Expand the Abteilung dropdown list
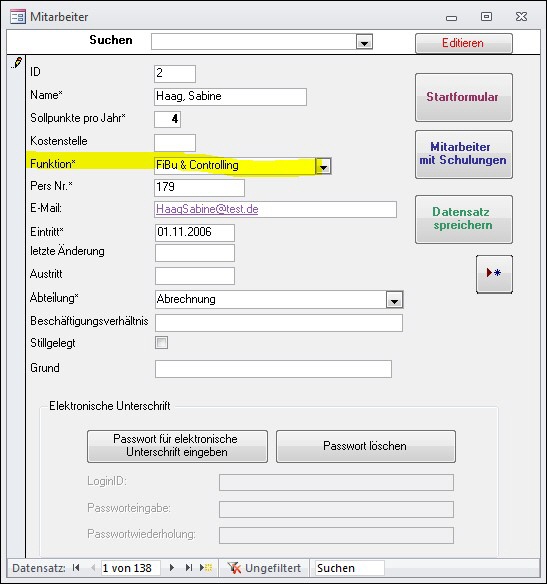547x584 pixels. click(x=395, y=300)
